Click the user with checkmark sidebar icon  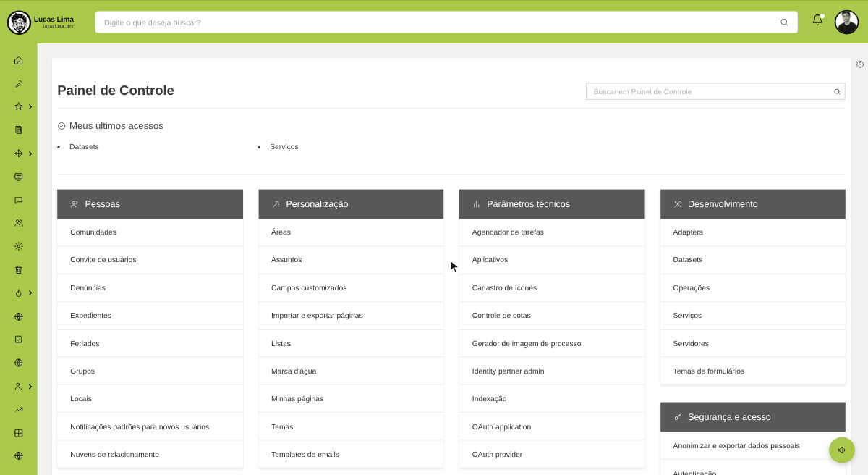19,387
